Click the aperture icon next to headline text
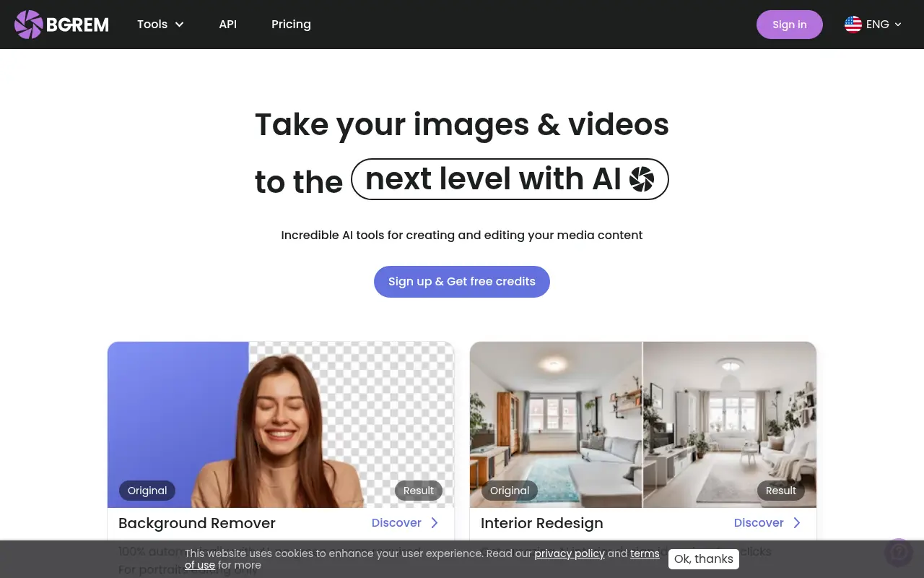This screenshot has height=578, width=924. [642, 178]
